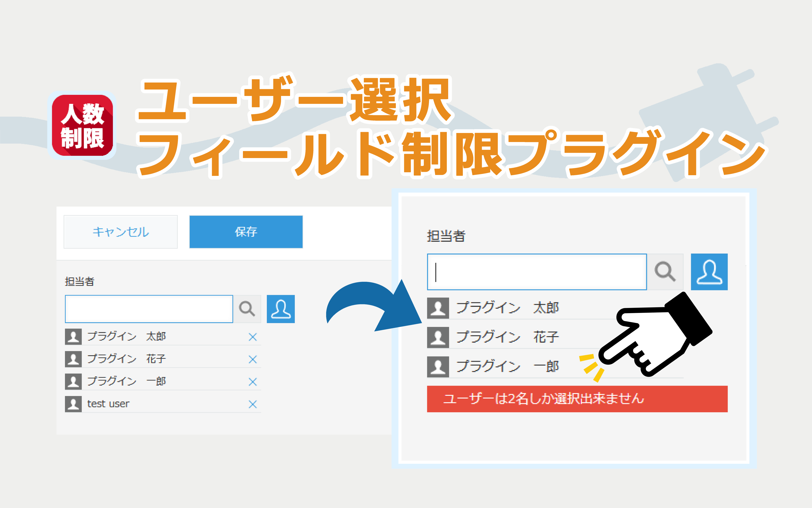Click the キャンセル button
The image size is (812, 508).
coord(120,232)
